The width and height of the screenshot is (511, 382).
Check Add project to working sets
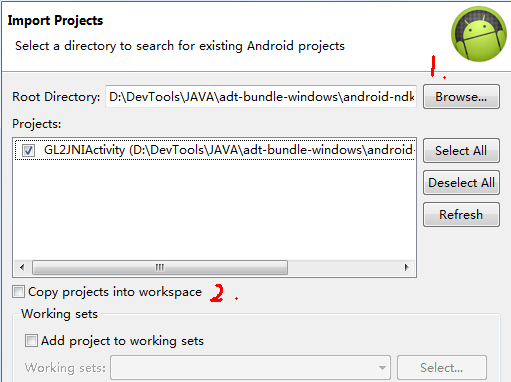pyautogui.click(x=31, y=341)
